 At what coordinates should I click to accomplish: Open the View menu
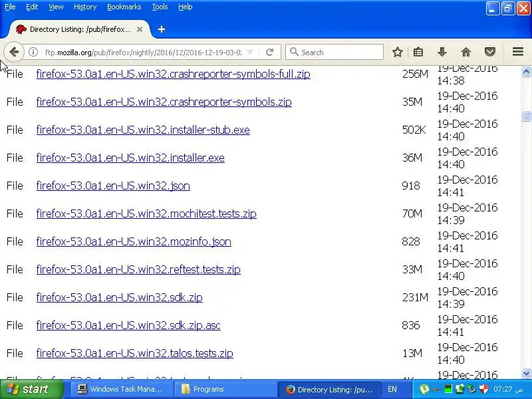(x=56, y=7)
